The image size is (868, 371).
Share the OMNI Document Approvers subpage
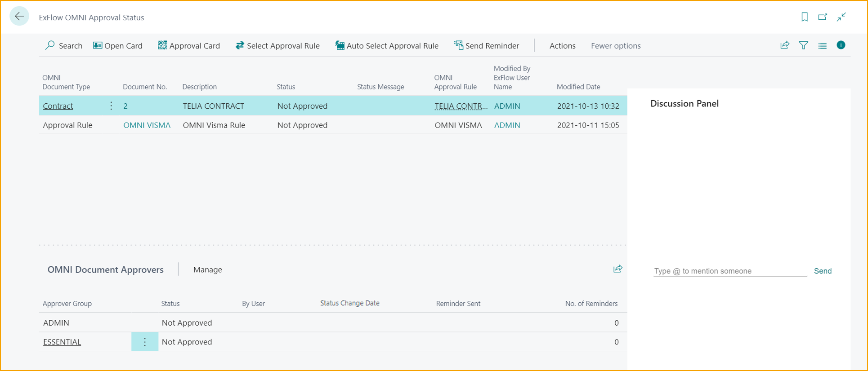coord(618,269)
